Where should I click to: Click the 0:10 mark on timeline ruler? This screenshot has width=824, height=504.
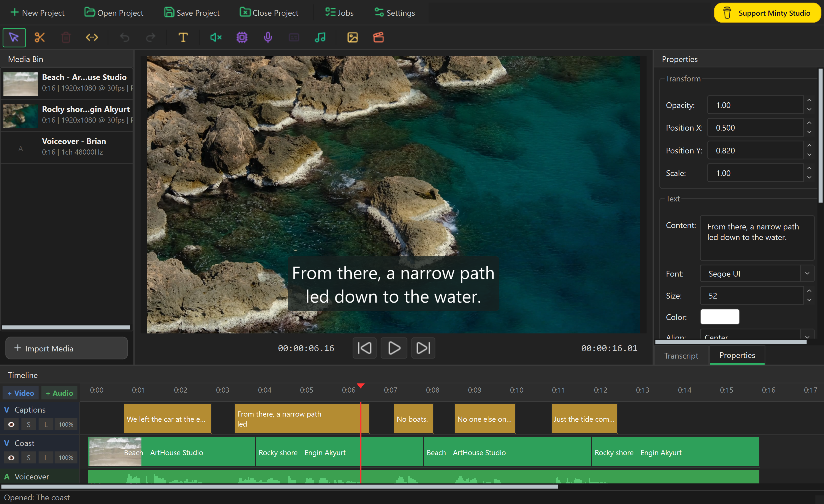(516, 390)
